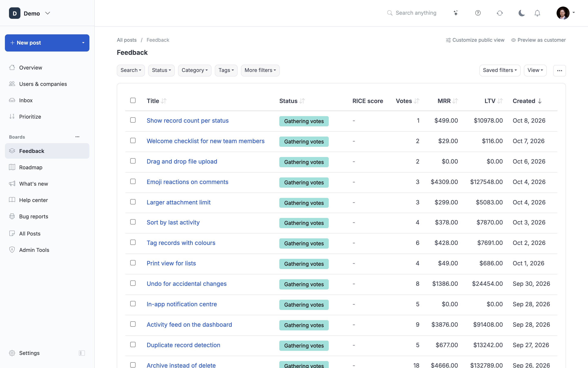Open the Status filter dropdown
This screenshot has height=368, width=588.
[161, 70]
